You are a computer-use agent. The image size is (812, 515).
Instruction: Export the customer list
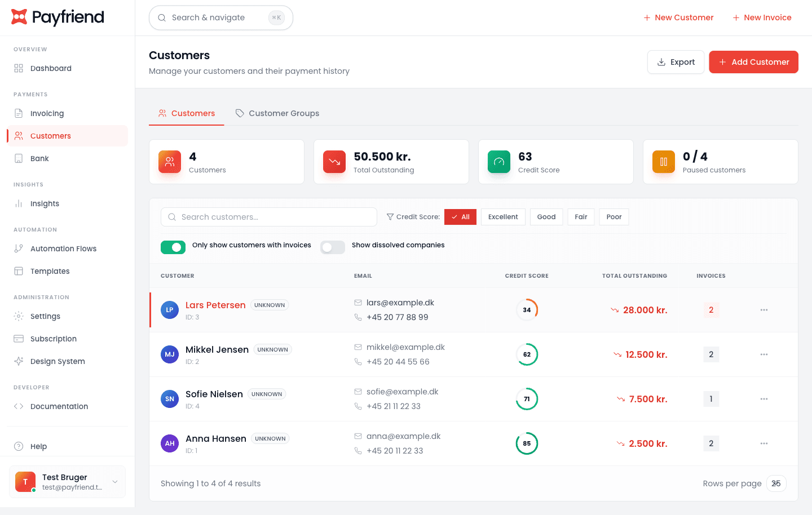(x=676, y=62)
